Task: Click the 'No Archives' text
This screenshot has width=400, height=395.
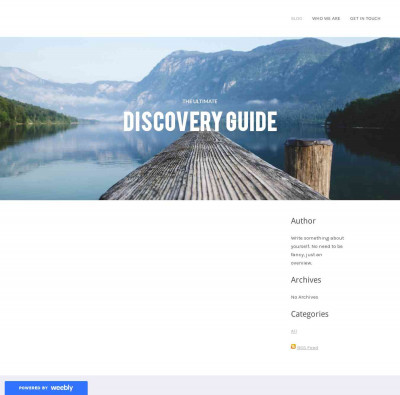Action: coord(304,297)
